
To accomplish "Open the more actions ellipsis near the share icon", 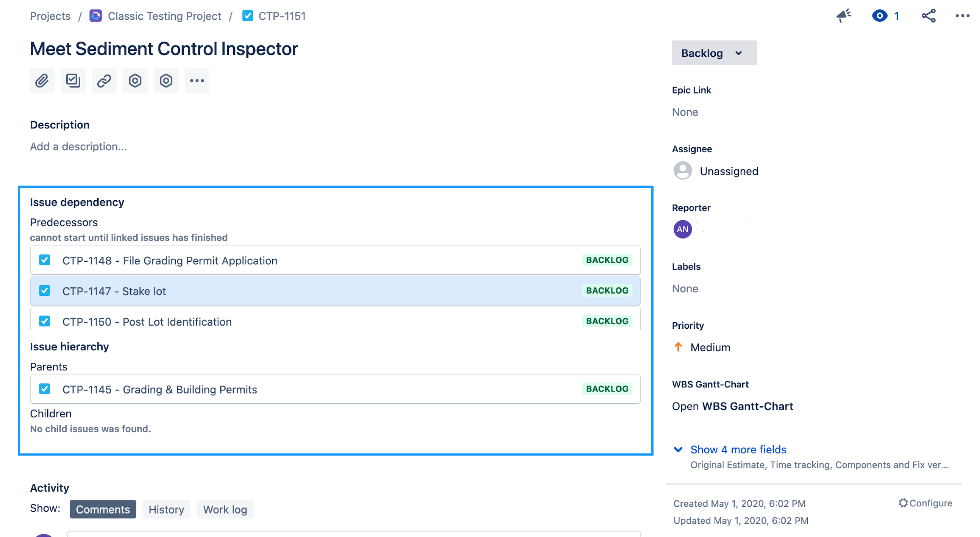I will click(963, 16).
